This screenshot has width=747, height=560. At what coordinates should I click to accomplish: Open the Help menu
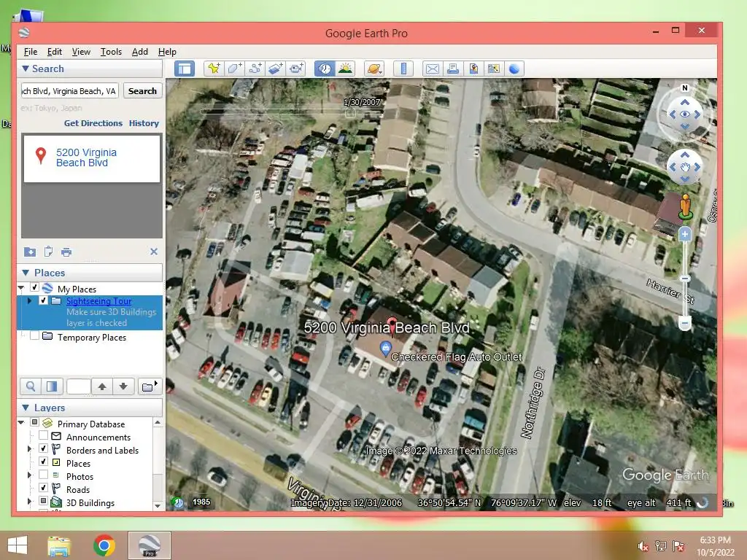[x=167, y=52]
